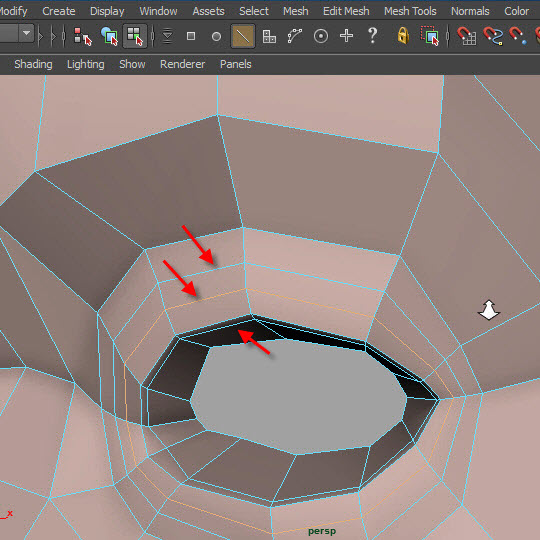The width and height of the screenshot is (540, 540).
Task: Enable the edge selection mask
Action: 243,36
